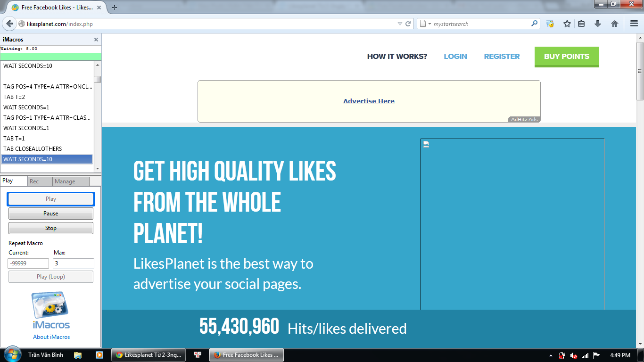Screen dimensions: 644x362
Task: Click the 55,430,960 hits counter
Action: 239,327
